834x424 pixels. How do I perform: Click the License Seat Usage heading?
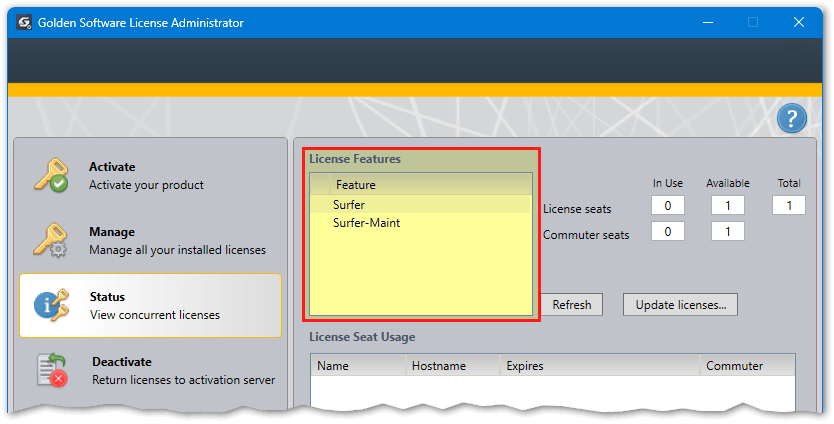coord(362,337)
